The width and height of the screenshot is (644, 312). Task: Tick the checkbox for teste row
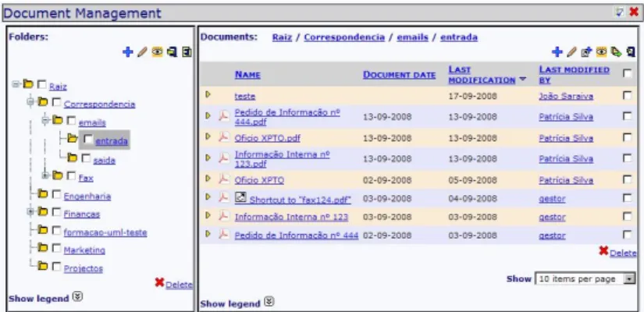pos(627,95)
